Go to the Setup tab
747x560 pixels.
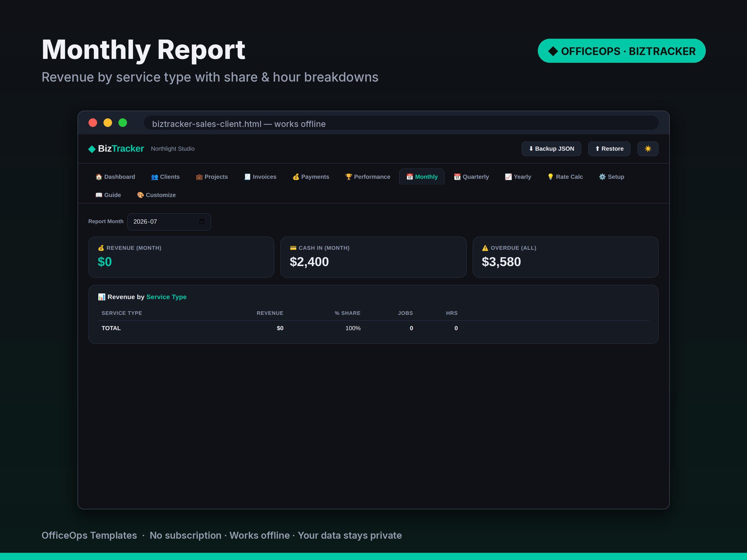point(611,176)
